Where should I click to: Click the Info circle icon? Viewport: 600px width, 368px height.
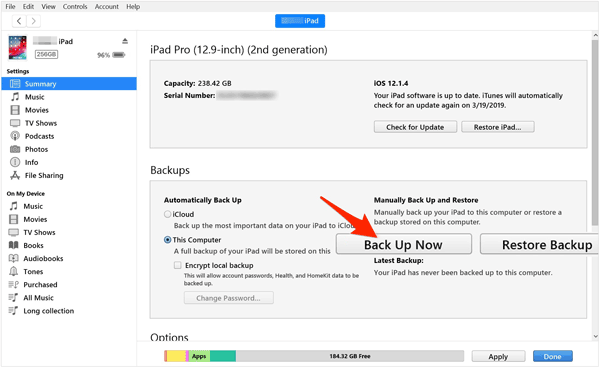tap(15, 162)
